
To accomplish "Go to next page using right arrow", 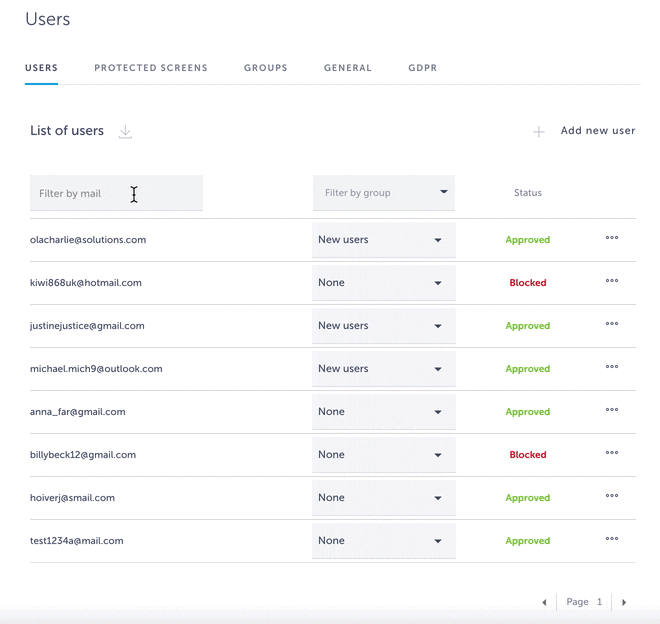I will [x=624, y=603].
